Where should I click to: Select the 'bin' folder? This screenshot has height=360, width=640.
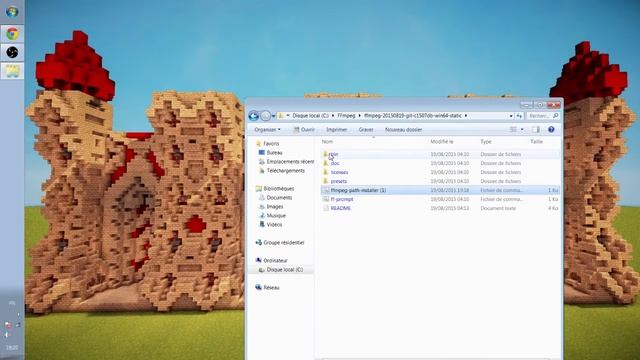click(440, 154)
